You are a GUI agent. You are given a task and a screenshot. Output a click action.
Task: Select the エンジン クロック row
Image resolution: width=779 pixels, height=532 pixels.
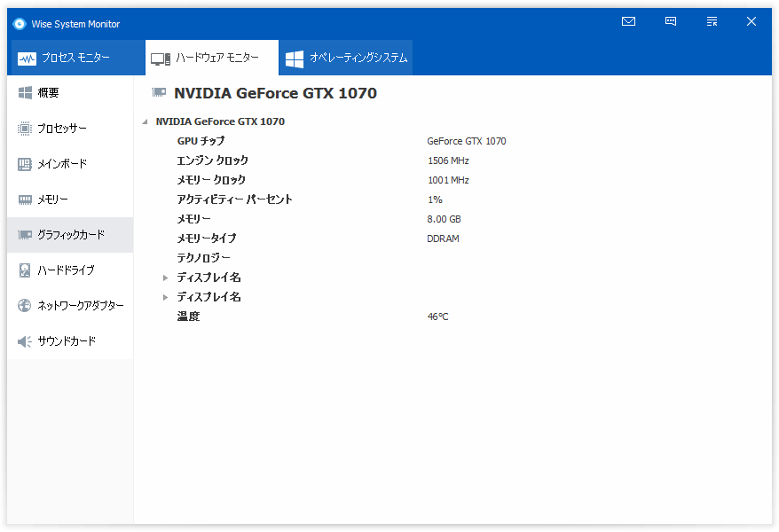pyautogui.click(x=452, y=160)
